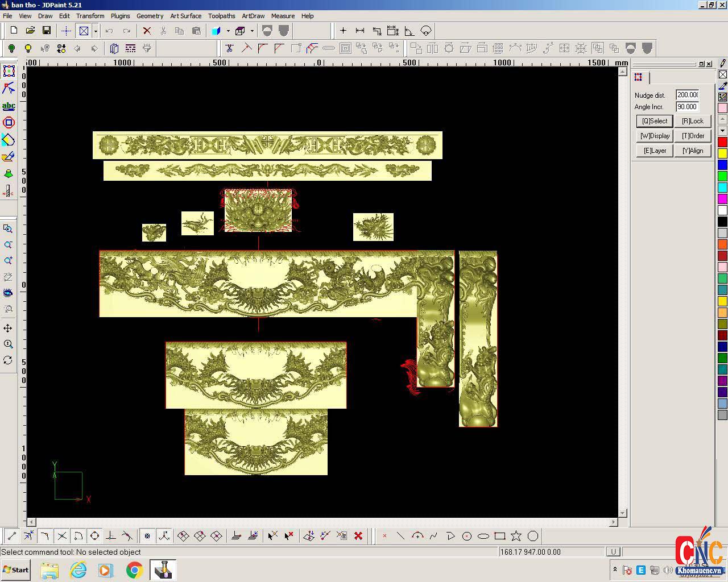Viewport: 728px width, 582px height.
Task: Open dropdown next to the boxed-X select tool
Action: (96, 31)
